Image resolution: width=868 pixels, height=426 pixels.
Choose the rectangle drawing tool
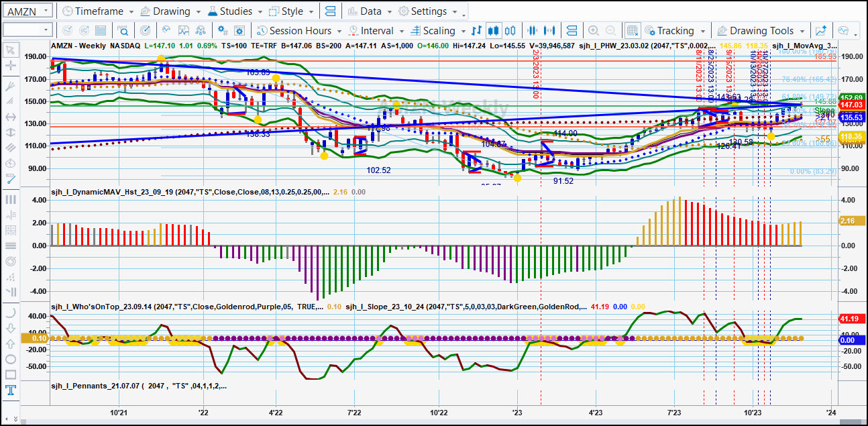pyautogui.click(x=10, y=374)
